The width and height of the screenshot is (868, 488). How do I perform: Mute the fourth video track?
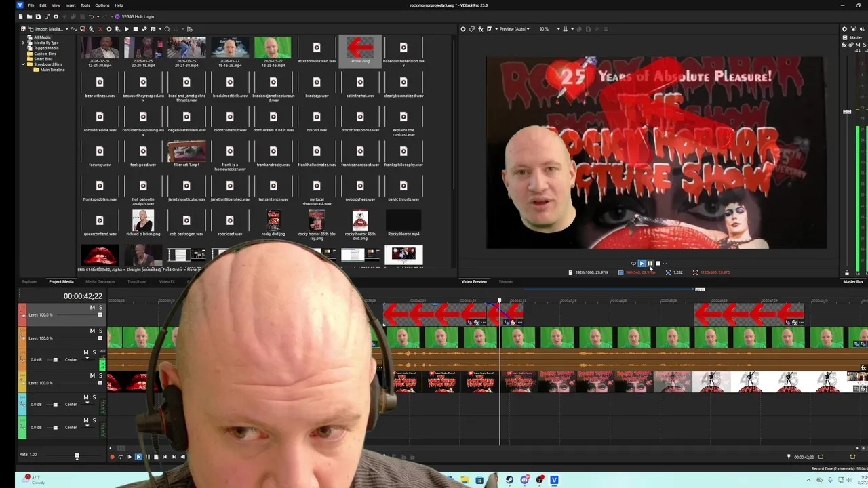[x=92, y=375]
